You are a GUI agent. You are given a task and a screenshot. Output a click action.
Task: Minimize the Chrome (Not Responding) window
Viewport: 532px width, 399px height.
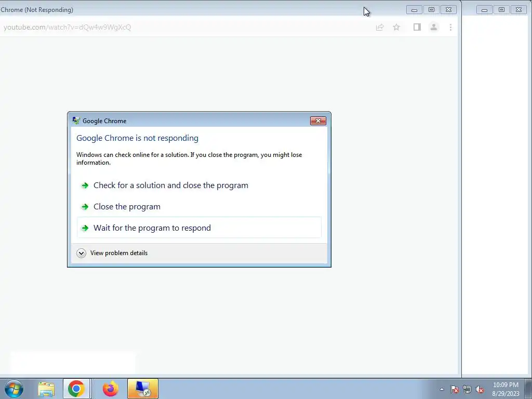[414, 10]
